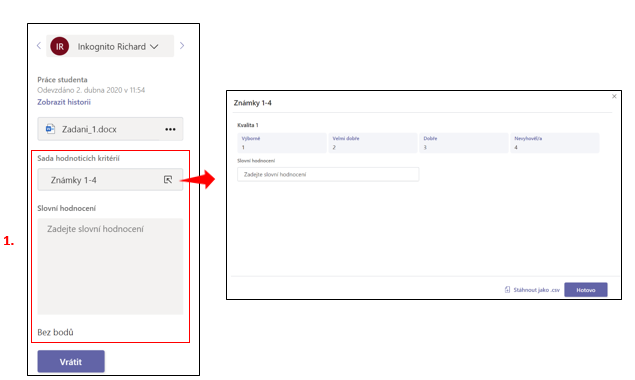Click the download file icon next to Stáhnout
Viewport: 635px width, 380px height.
click(507, 290)
